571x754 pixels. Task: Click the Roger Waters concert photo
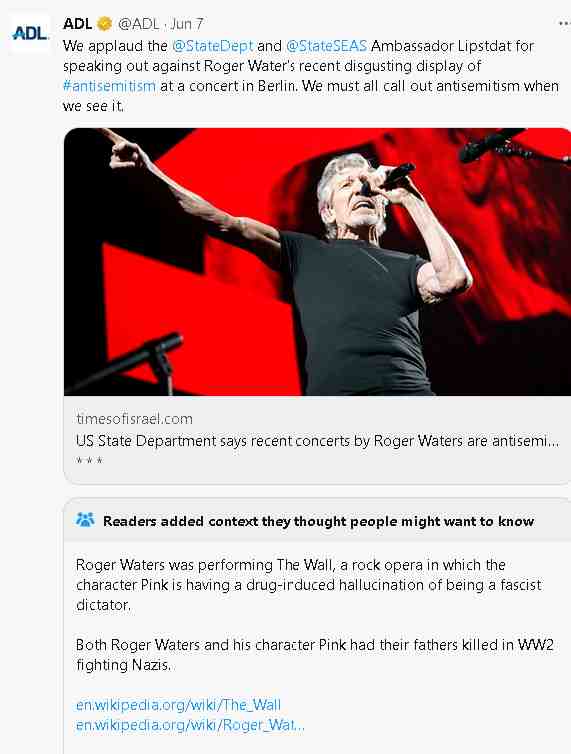[x=317, y=262]
